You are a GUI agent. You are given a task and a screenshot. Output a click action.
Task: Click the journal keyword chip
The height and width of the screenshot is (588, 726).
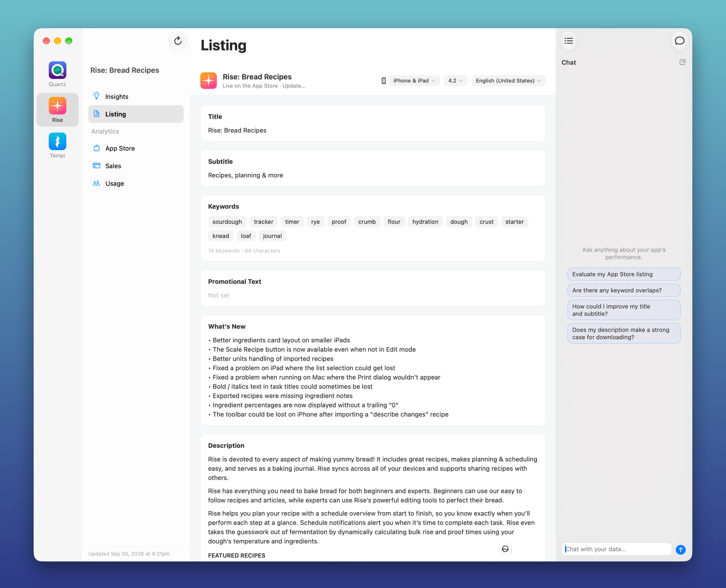point(272,236)
